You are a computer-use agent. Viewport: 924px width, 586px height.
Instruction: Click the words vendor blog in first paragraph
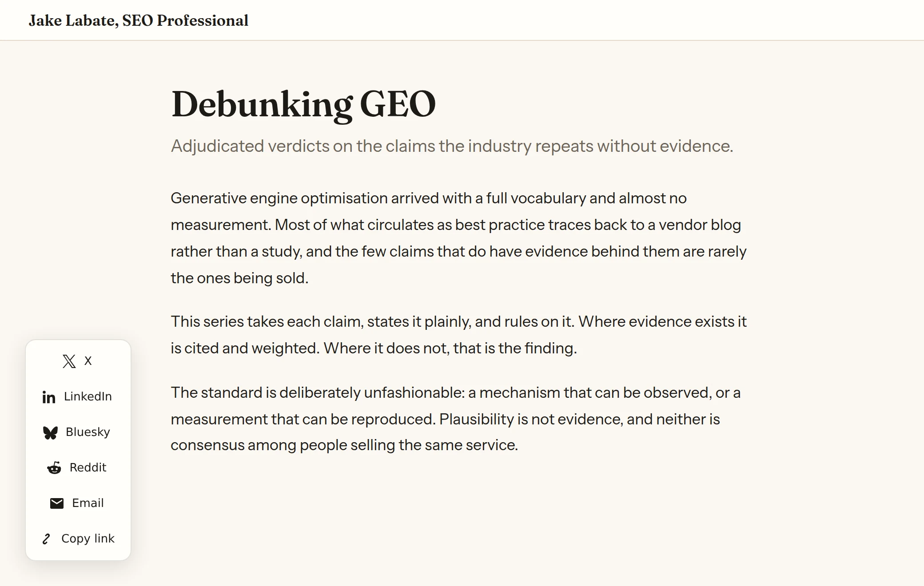pos(700,225)
